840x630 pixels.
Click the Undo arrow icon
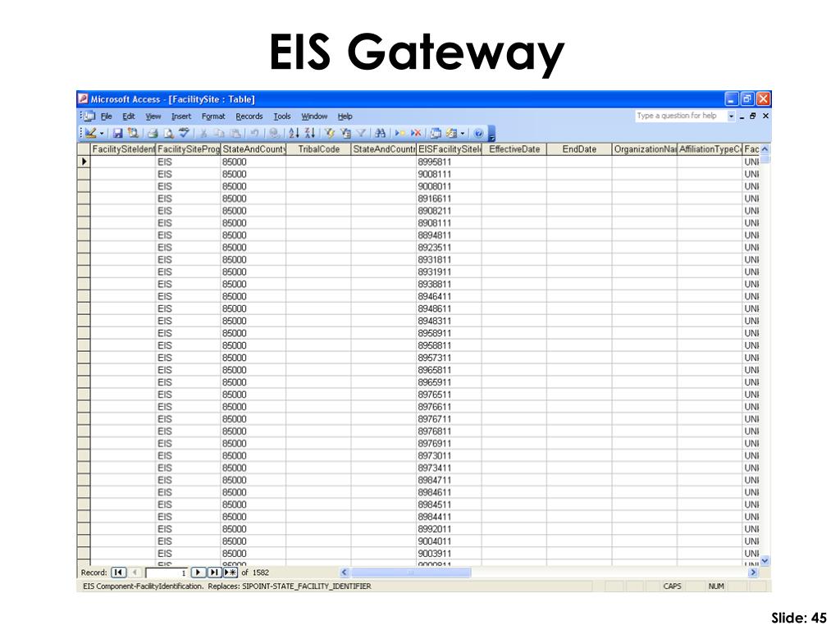tap(254, 133)
